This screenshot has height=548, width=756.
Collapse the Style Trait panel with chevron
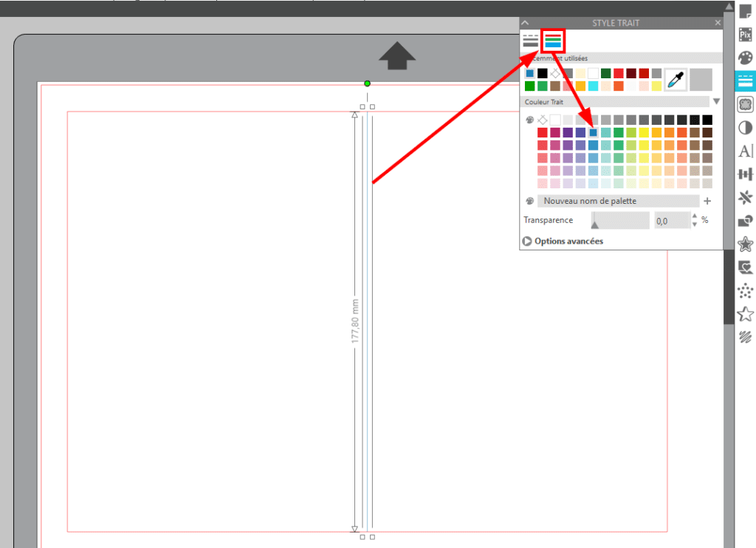pyautogui.click(x=526, y=24)
